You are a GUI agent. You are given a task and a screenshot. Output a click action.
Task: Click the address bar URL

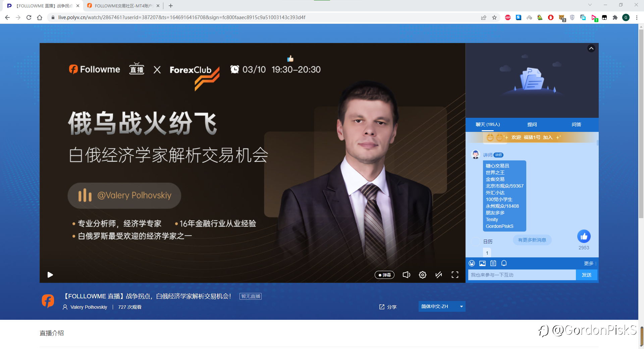(181, 17)
